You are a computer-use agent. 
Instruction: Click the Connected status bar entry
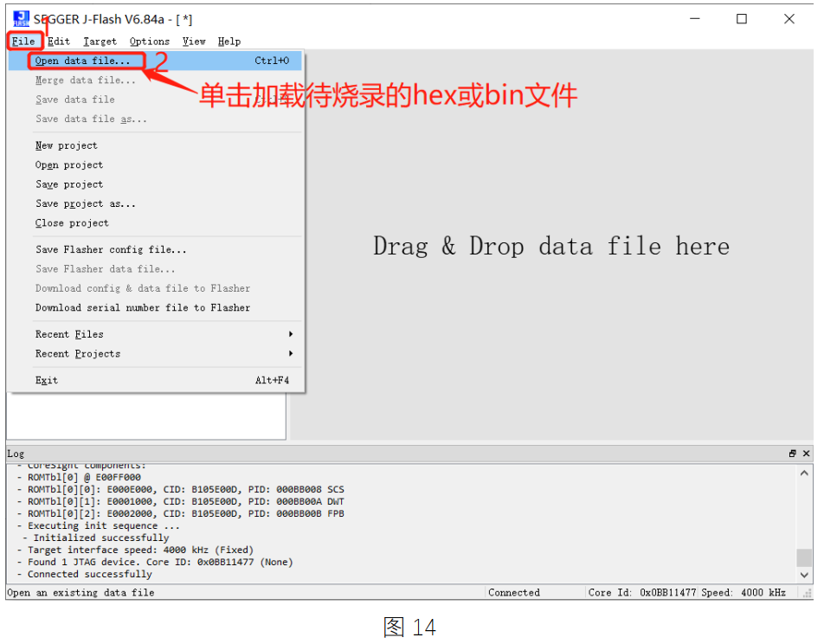[x=514, y=592]
